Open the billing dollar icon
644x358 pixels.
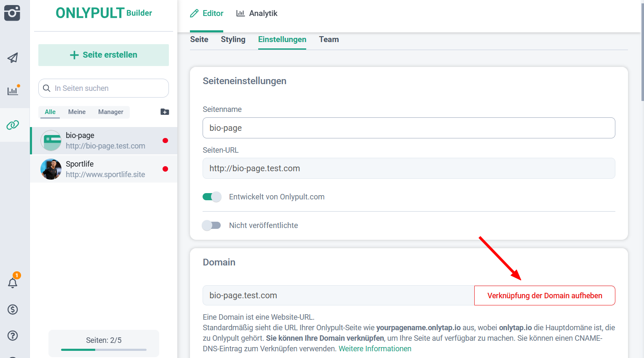pyautogui.click(x=13, y=310)
